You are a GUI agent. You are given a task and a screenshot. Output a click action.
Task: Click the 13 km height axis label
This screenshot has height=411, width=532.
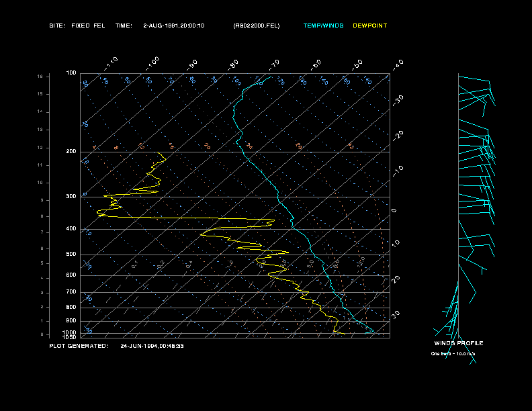click(40, 130)
